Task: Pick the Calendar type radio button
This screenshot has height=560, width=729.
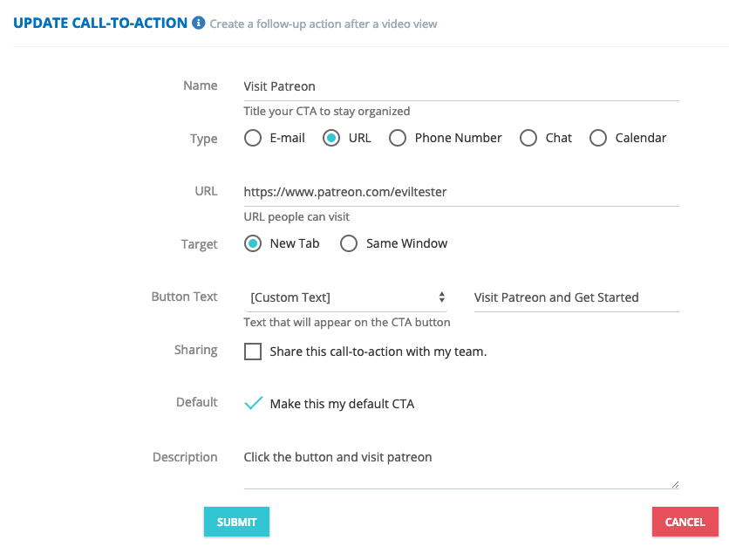Action: click(x=598, y=138)
